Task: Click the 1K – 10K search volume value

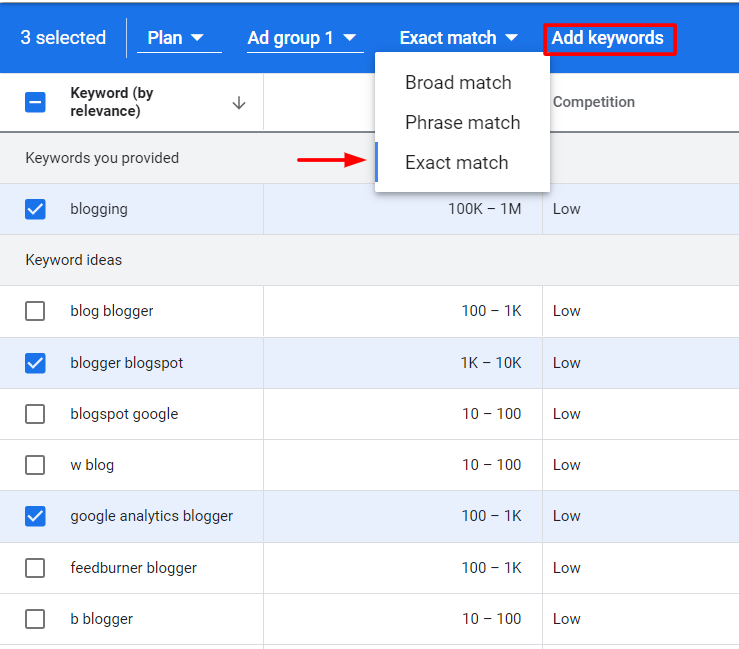Action: pyautogui.click(x=491, y=363)
